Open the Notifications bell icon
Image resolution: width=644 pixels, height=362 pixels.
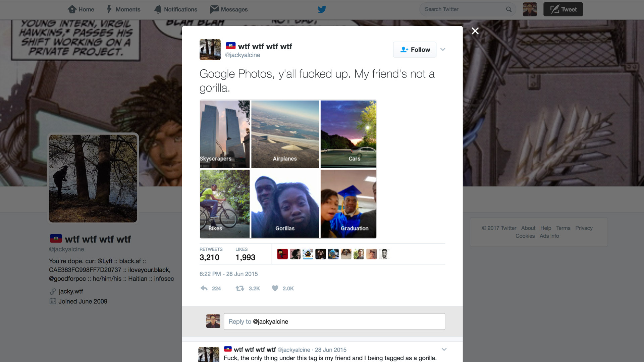click(x=157, y=9)
